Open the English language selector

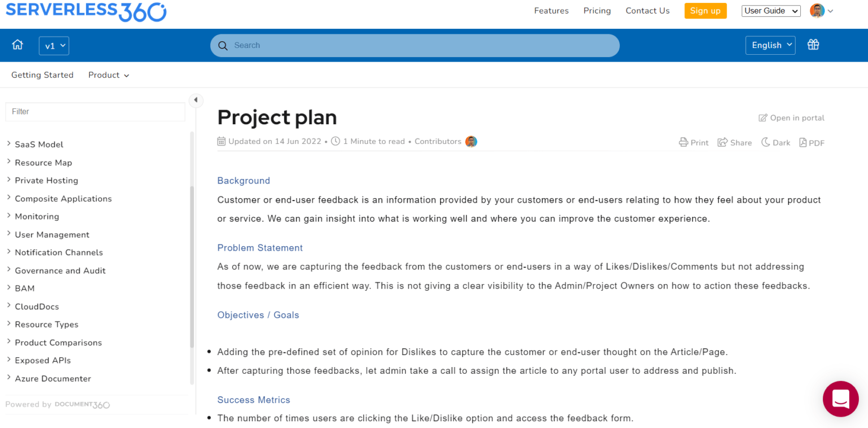coord(770,45)
